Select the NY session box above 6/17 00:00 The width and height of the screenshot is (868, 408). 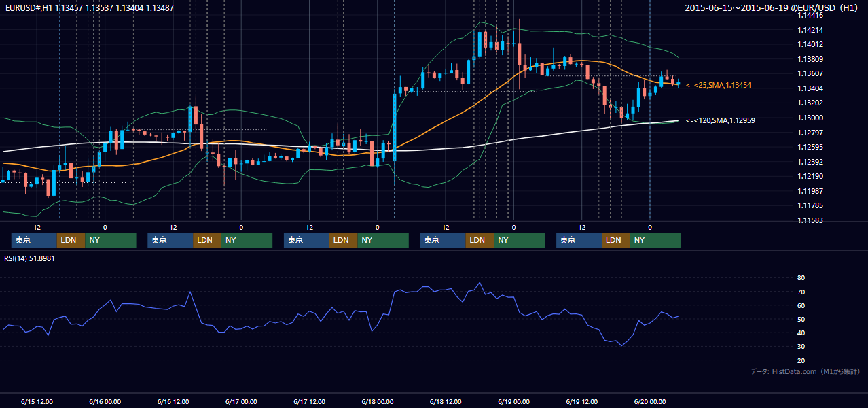pos(247,240)
